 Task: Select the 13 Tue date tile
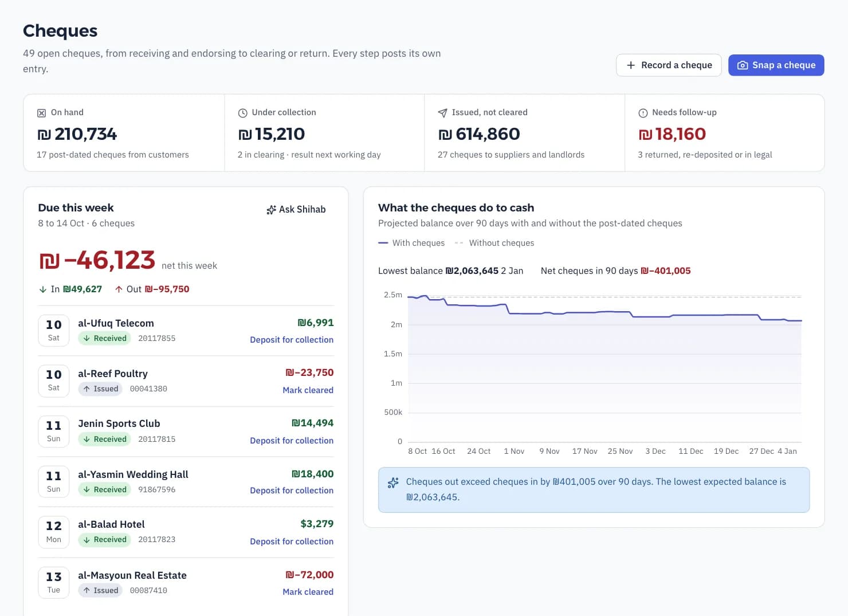(54, 583)
